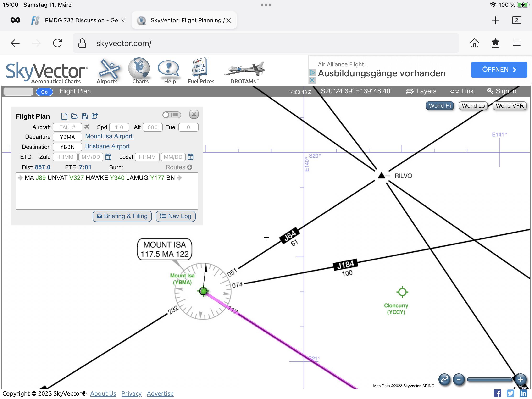The image size is (532, 399).
Task: Click the Brisbane Airport link
Action: pos(107,146)
